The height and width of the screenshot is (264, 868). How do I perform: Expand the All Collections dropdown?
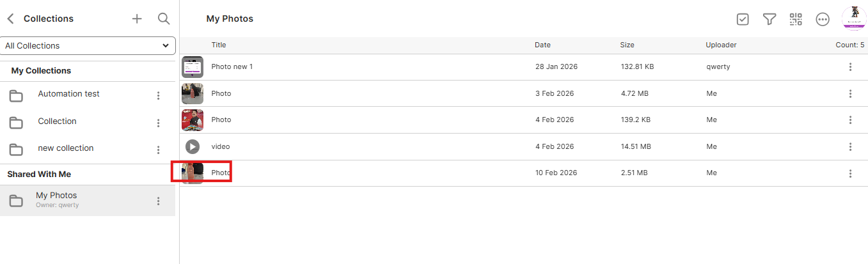point(88,46)
